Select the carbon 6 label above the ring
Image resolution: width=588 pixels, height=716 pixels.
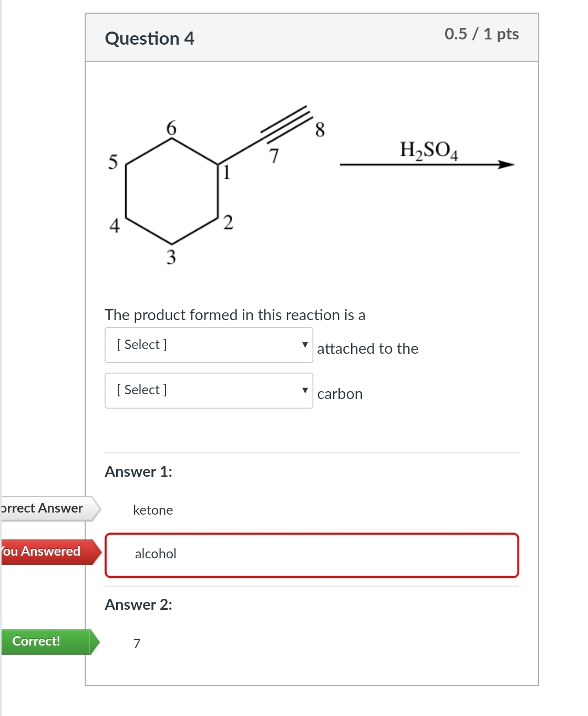[x=171, y=128]
